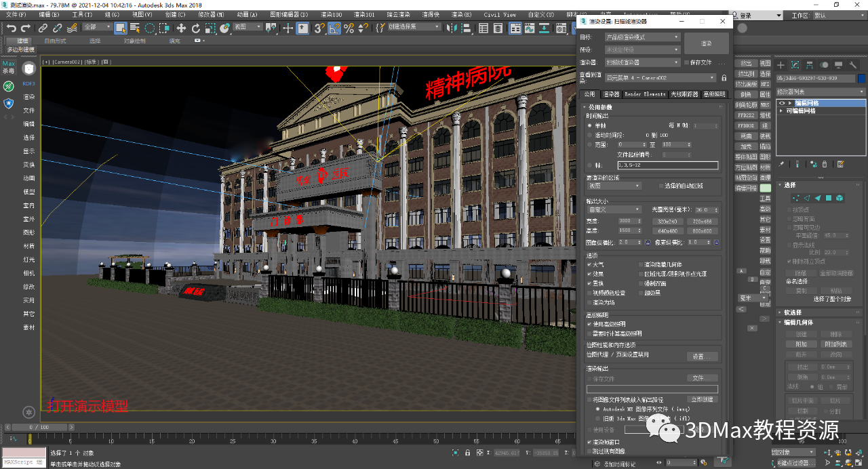Select Polygon sub-object level icon
Image resolution: width=868 pixels, height=469 pixels.
coord(828,198)
